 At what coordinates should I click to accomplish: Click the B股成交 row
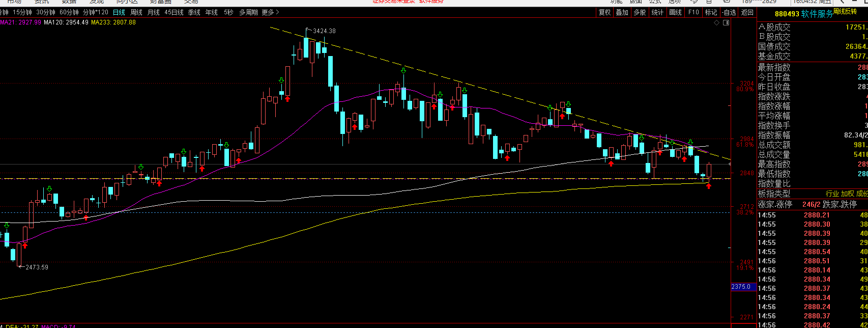813,37
